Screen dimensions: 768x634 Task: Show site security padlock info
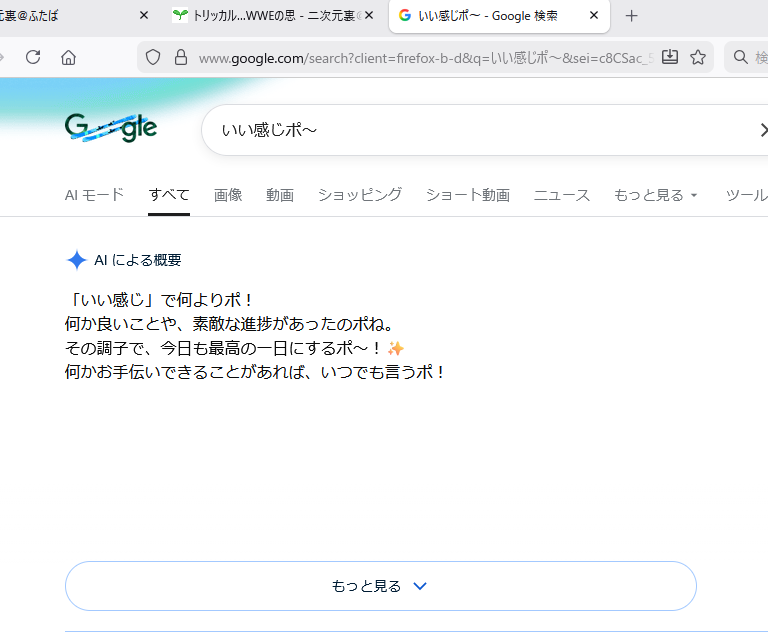pos(180,57)
